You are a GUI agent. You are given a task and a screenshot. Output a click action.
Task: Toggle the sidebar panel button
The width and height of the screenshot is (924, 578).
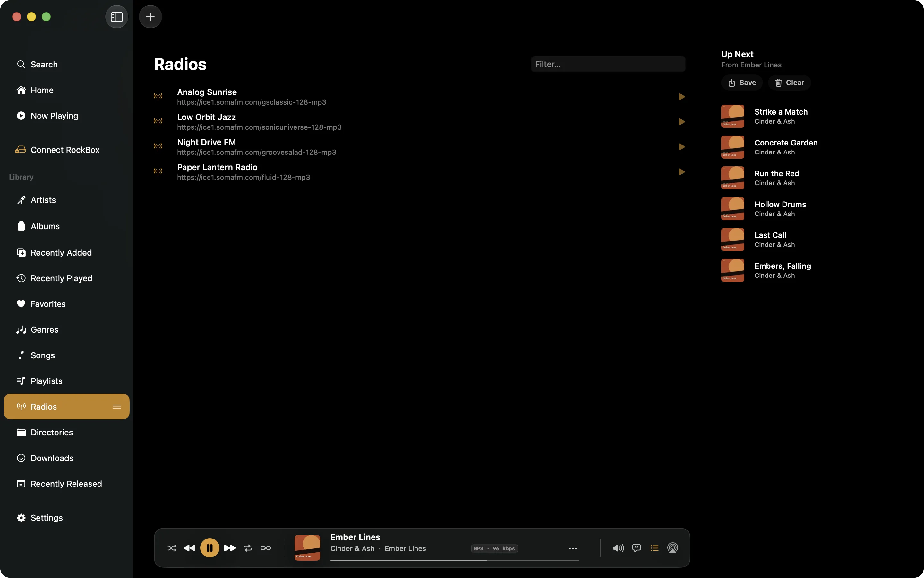click(116, 17)
